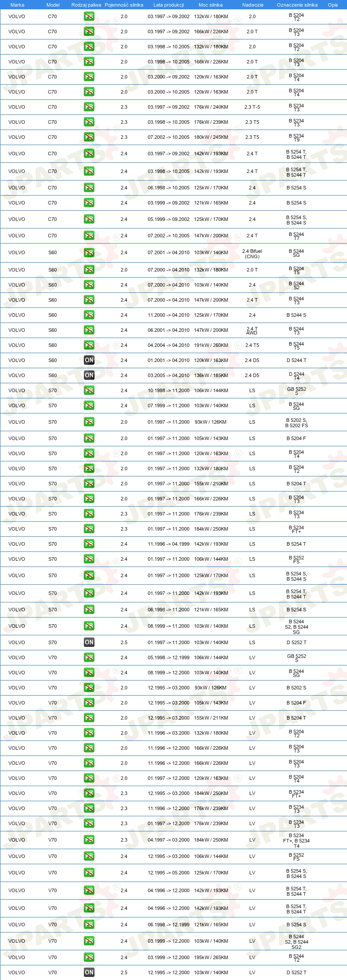Screen dimensions: 347x980
Task: Select the '191kW / 260KM' power cell
Action: click(211, 345)
